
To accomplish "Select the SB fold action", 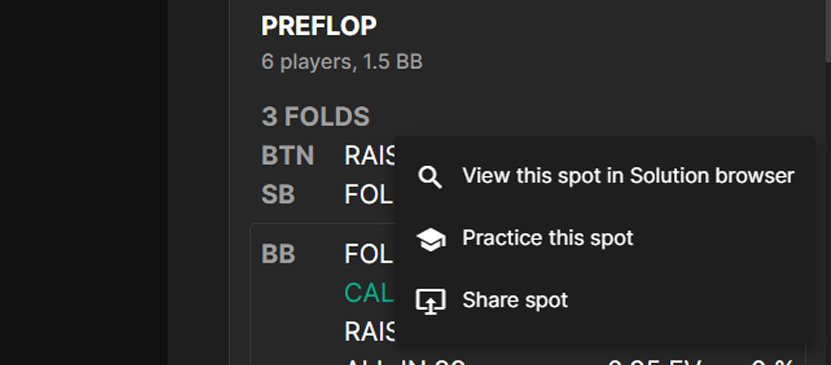I will coord(369,195).
